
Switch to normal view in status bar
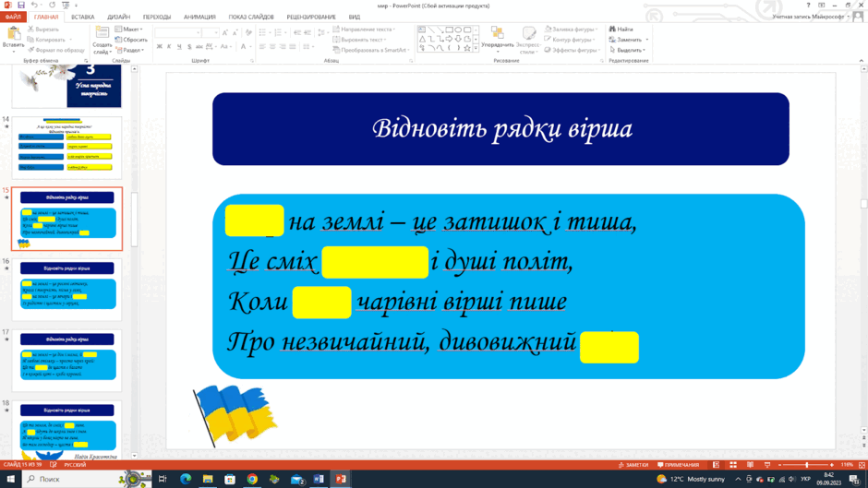tap(716, 465)
